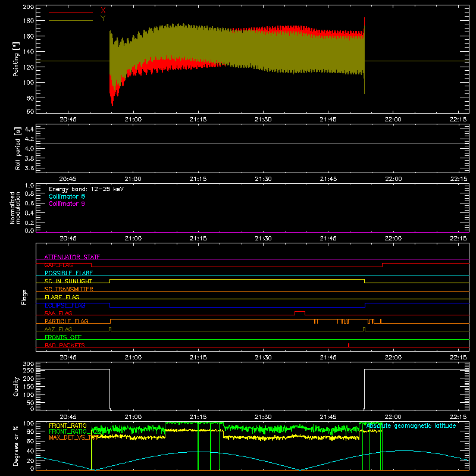Image resolution: width=476 pixels, height=476 pixels.
Task: Click the olive Y legend label
Action: pos(103,18)
